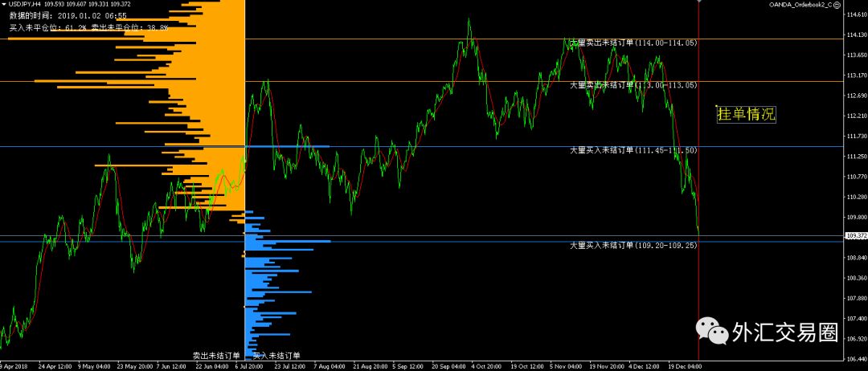
Task: Click price scale value 112.210
Action: coord(856,116)
